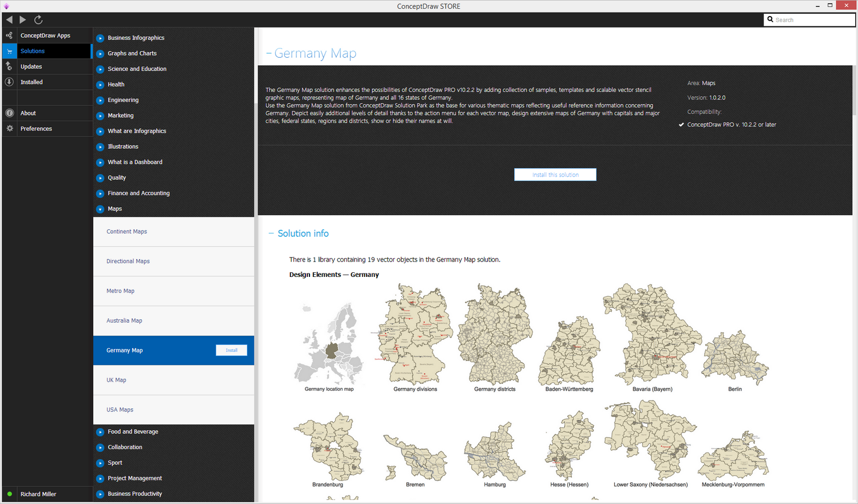Click the back navigation arrow

(x=9, y=19)
